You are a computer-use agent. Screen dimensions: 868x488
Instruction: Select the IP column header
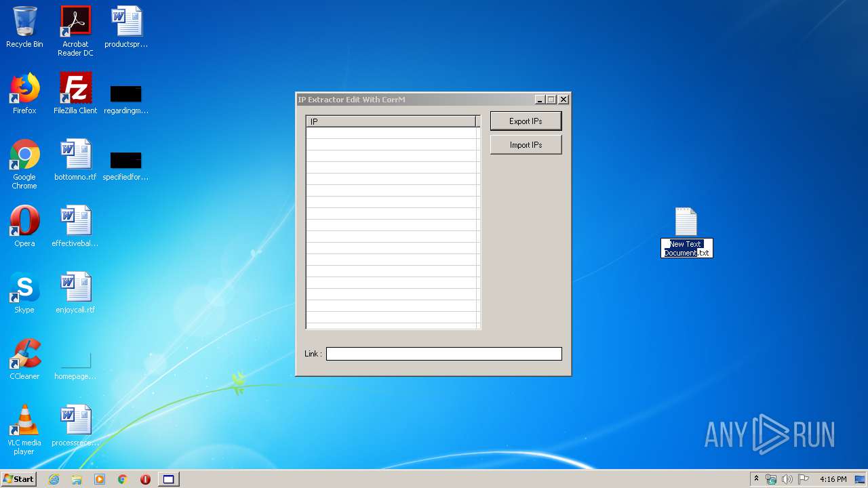tap(391, 121)
